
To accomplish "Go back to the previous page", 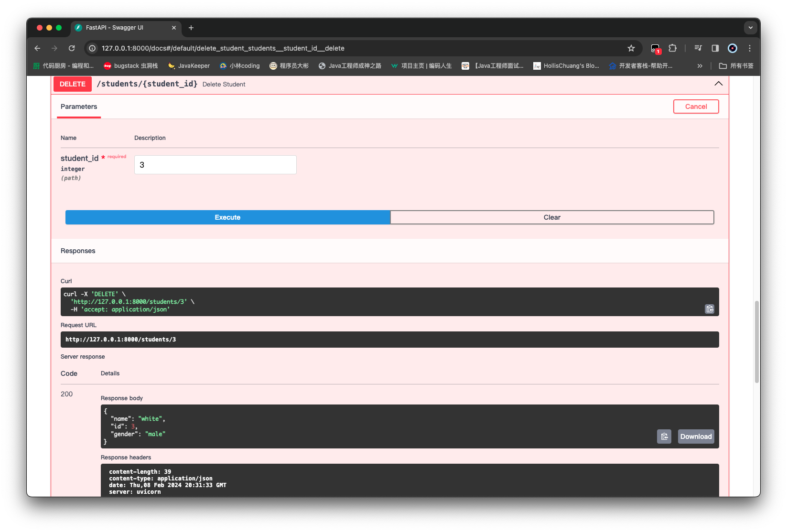I will (37, 48).
